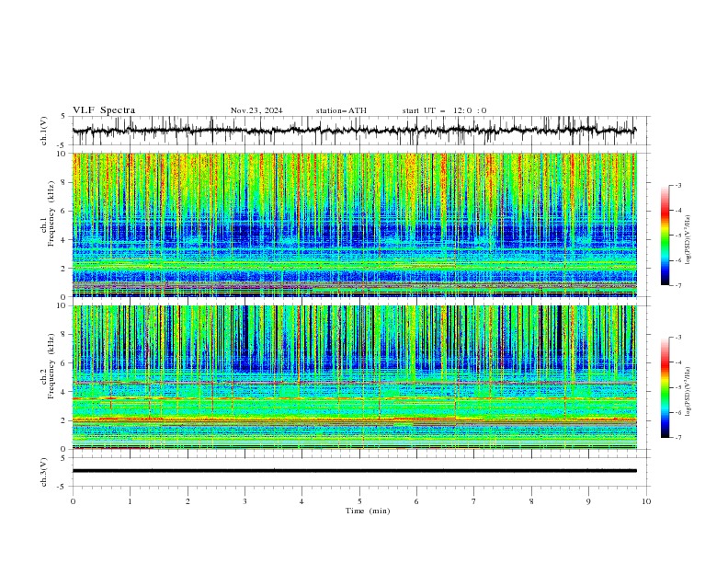The width and height of the screenshot is (728, 563).
Task: Click the ch.3(V) axis label
Action: [44, 472]
